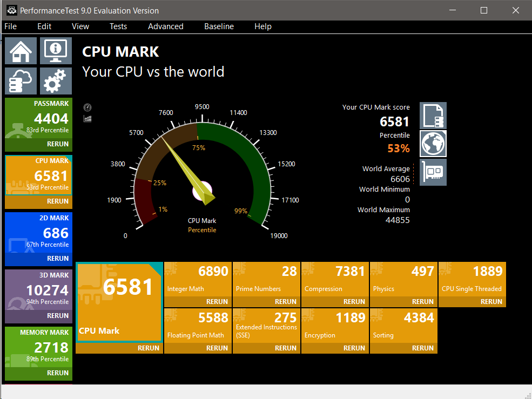Switch to gauge view icon beside the dial
The height and width of the screenshot is (399, 532).
point(87,107)
